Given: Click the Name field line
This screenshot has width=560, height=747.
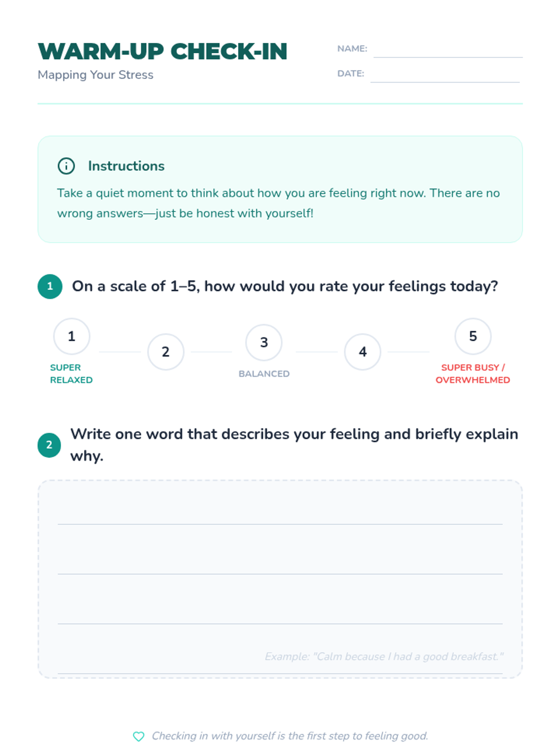Looking at the screenshot, I should coord(448,50).
